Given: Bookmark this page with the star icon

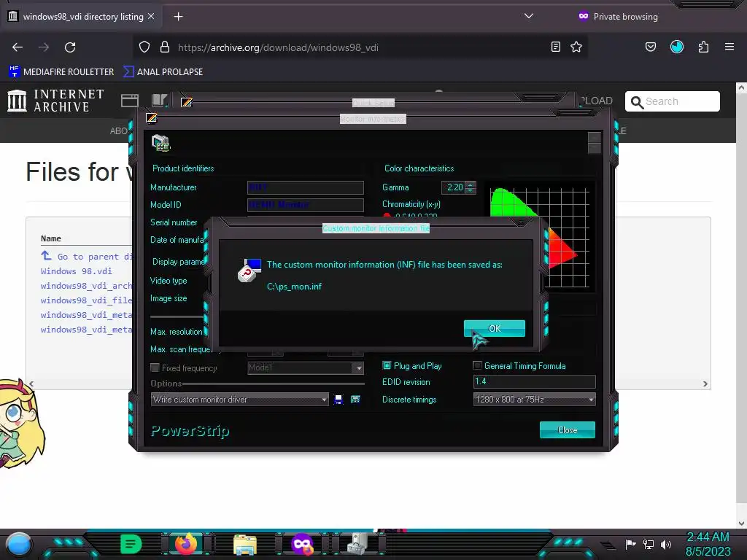Looking at the screenshot, I should point(576,47).
